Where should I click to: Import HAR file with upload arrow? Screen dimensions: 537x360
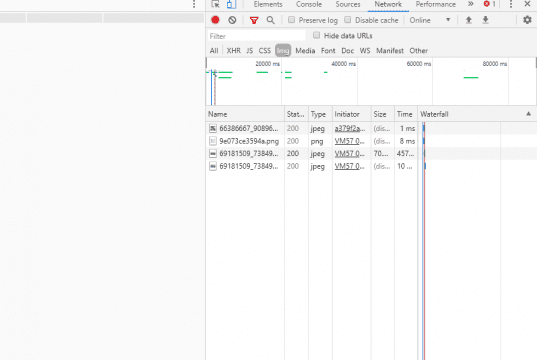469,20
